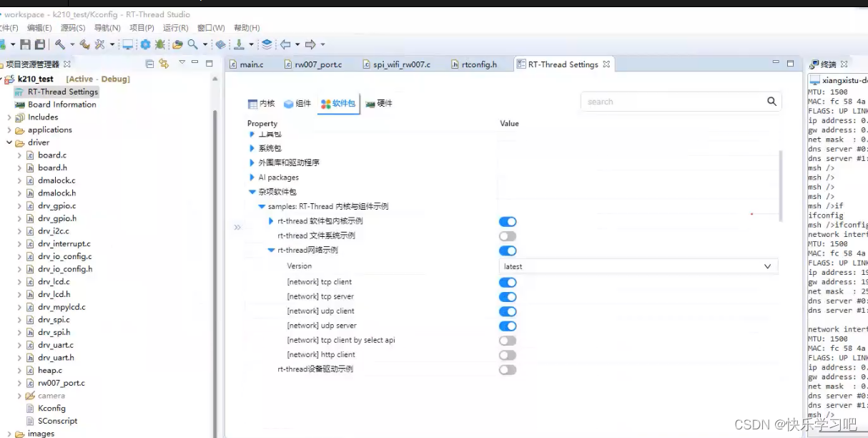
Task: Open the 帮助(H) menu
Action: 247,28
